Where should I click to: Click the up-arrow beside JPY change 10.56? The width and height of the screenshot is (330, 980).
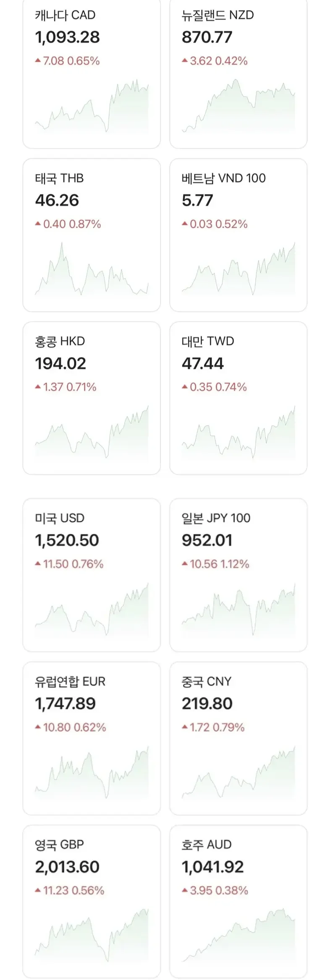185,564
